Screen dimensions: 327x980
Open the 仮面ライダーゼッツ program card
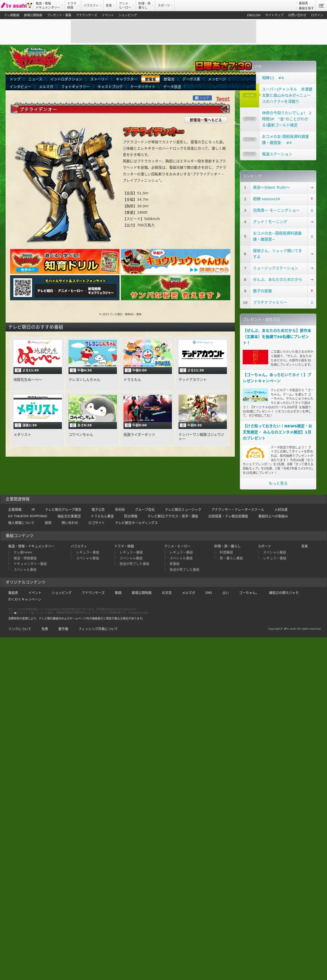tap(148, 419)
